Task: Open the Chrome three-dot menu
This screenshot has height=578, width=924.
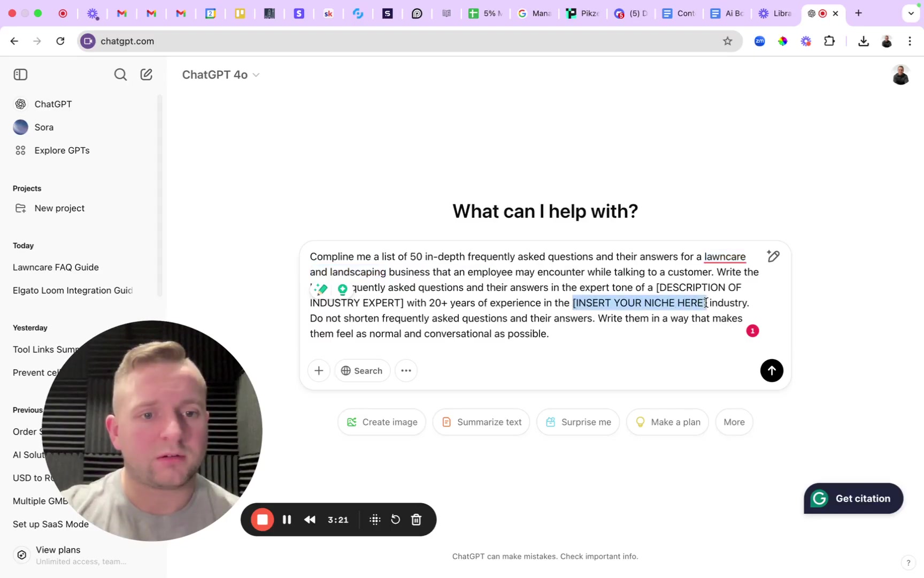Action: coord(910,41)
